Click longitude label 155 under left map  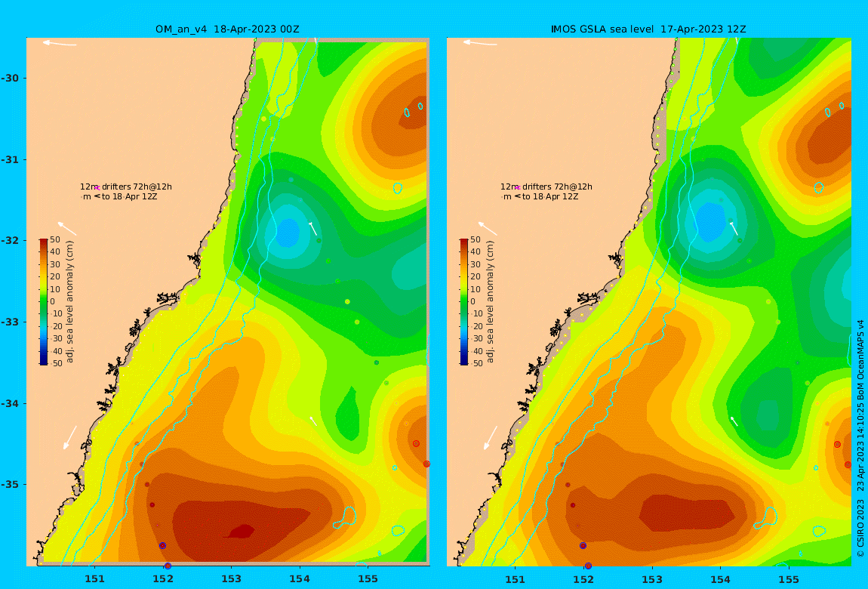[x=368, y=579]
